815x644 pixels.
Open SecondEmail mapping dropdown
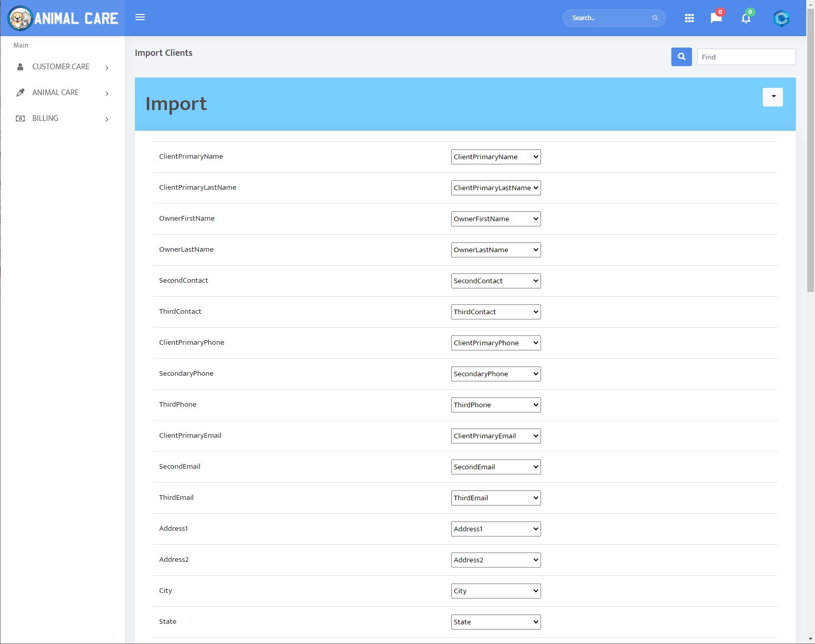[x=496, y=467]
